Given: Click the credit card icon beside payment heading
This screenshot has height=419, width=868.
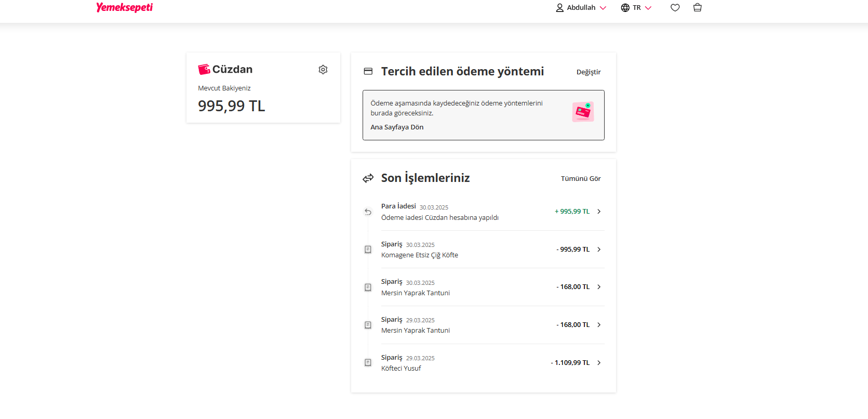Looking at the screenshot, I should tap(368, 71).
